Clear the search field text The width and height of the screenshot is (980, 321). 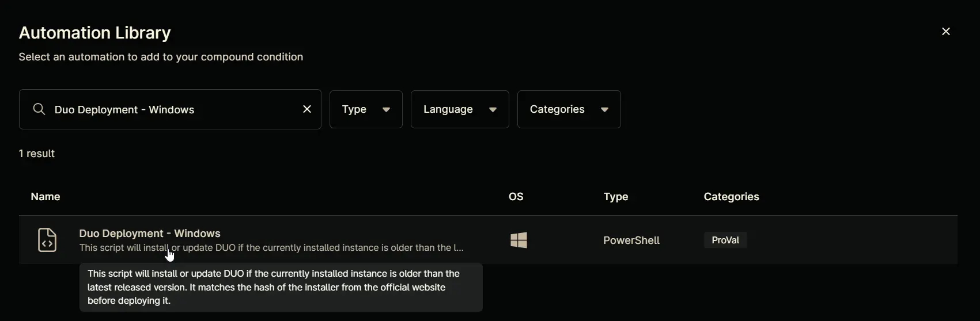click(x=307, y=109)
